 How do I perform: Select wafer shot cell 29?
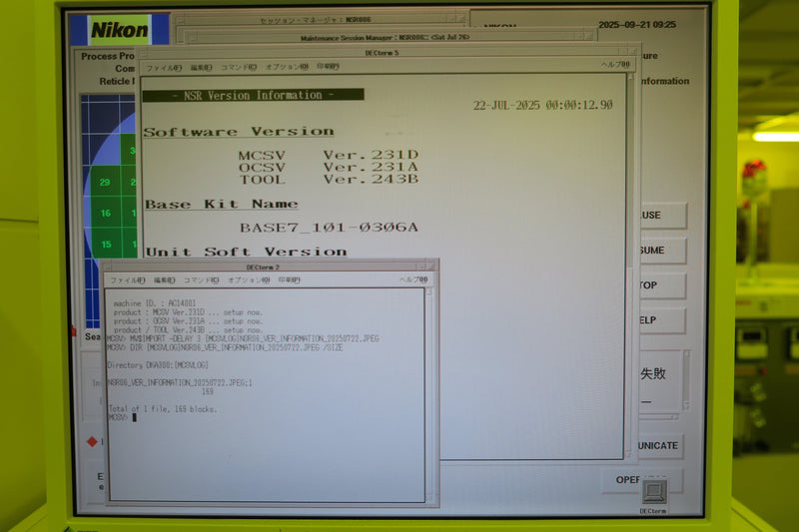click(x=106, y=182)
